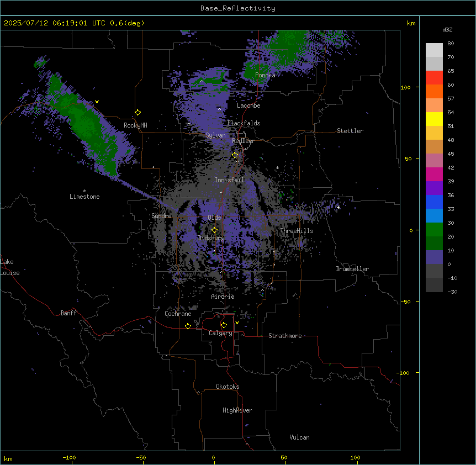476x465 pixels.
Task: Pick the yellow 51-54 dBZ legend swatch
Action: (x=434, y=119)
